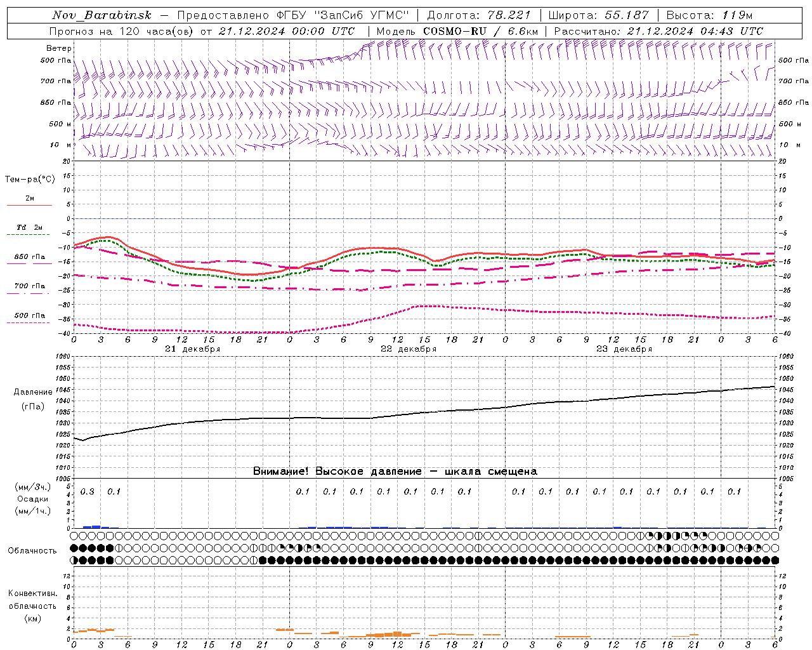Click the 500 гПа temperature legend label
The image size is (812, 650).
[30, 315]
